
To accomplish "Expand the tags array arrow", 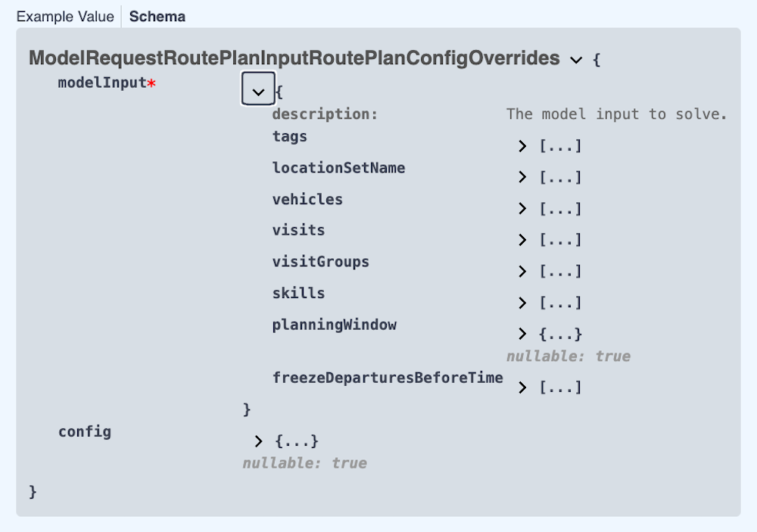I will (522, 146).
